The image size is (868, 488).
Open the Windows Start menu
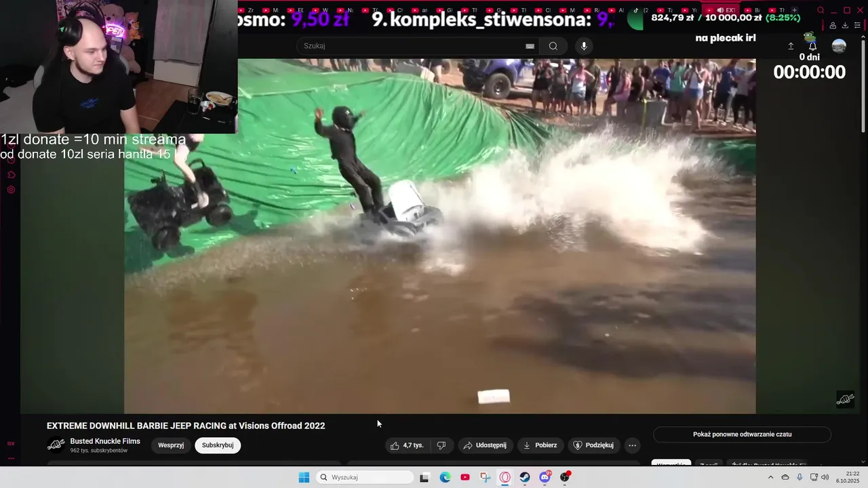point(304,477)
